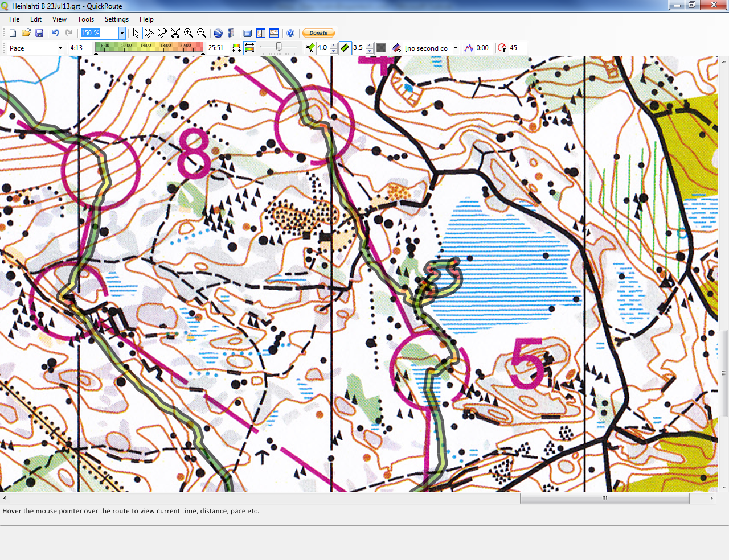Open the Edit menu
Screen dimensions: 729x560
[36, 19]
